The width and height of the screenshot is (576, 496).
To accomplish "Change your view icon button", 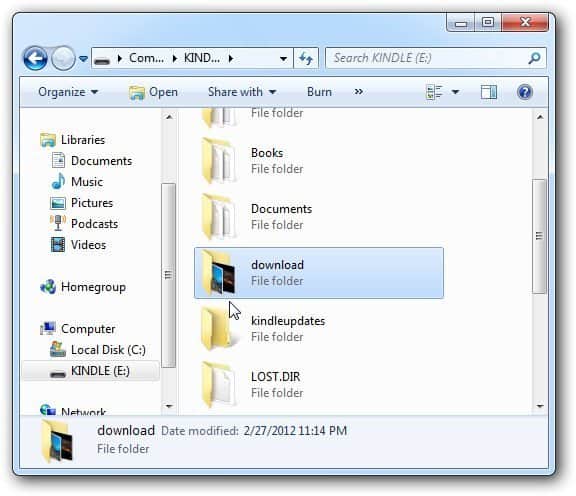I will coord(434,92).
